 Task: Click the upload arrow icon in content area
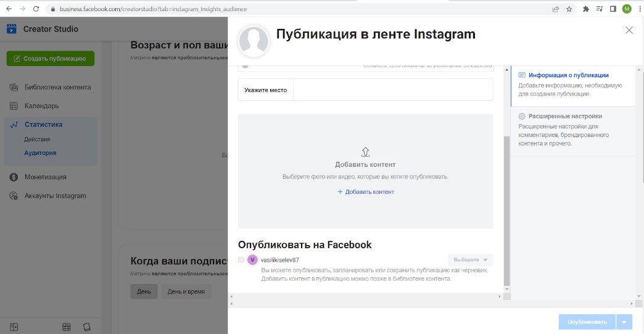click(365, 151)
